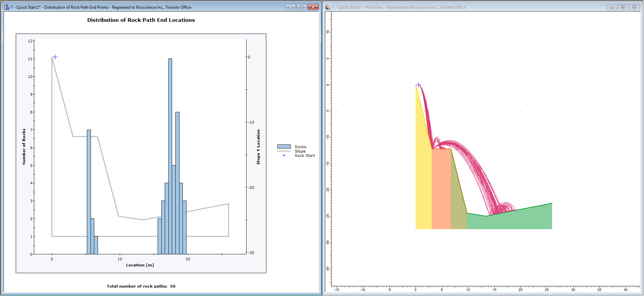Maximize the Plan View window

pos(623,7)
